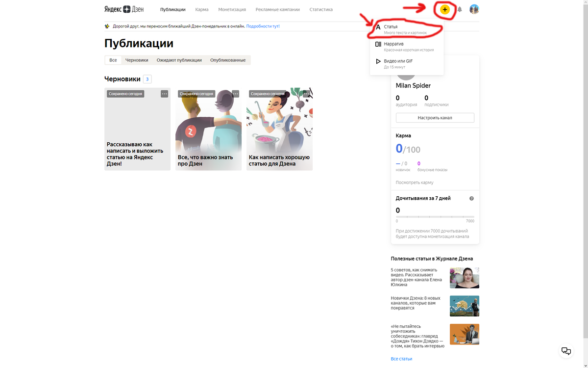The image size is (588, 368).
Task: Click thumbnail of Новички Дзена article
Action: 465,306
